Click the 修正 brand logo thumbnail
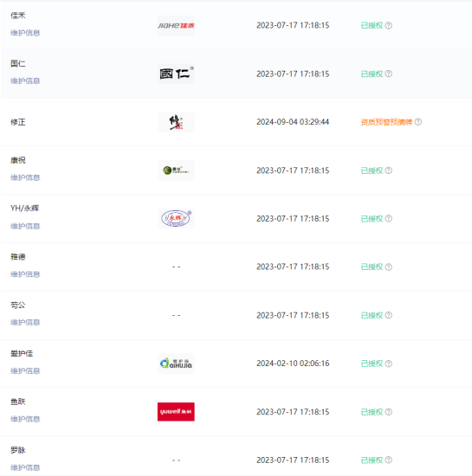This screenshot has height=476, width=472. tap(176, 122)
